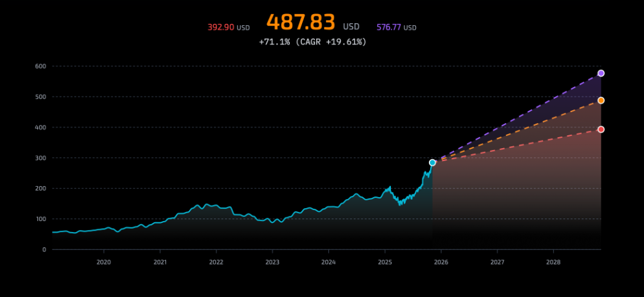The height and width of the screenshot is (297, 644).
Task: Click the 2027 forecast year label
Action: (497, 262)
